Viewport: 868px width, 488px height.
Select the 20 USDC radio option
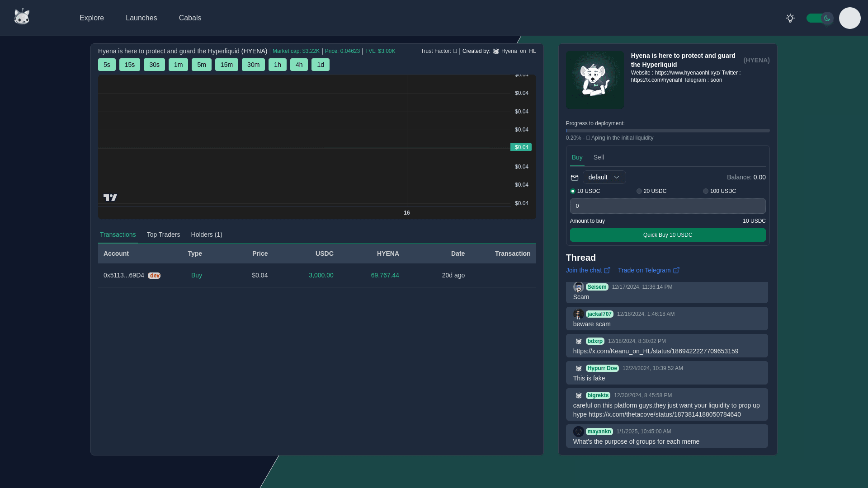(x=639, y=191)
